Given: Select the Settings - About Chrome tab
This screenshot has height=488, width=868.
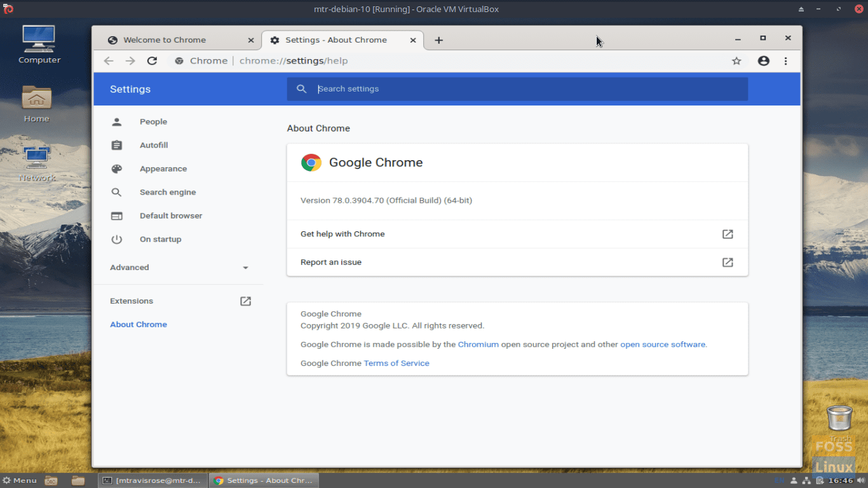Looking at the screenshot, I should tap(342, 40).
